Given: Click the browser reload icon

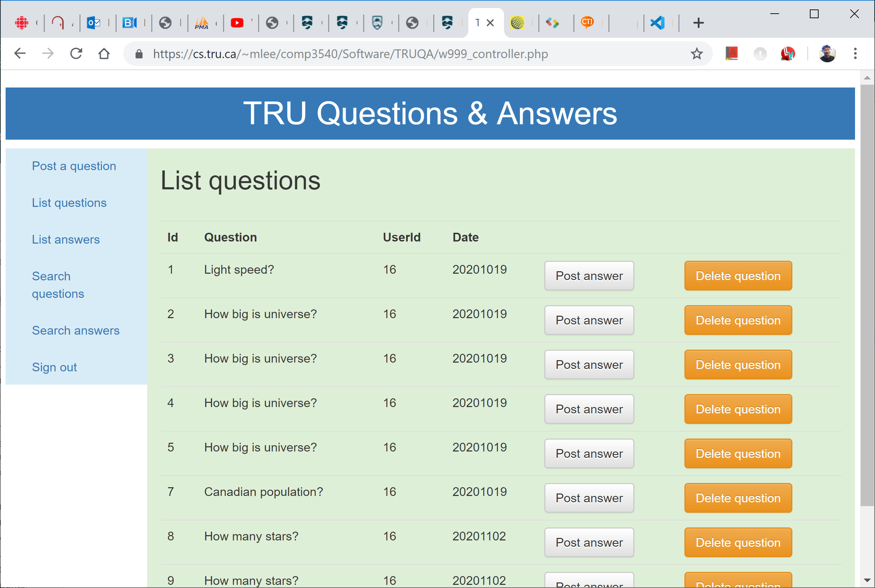Looking at the screenshot, I should click(x=76, y=54).
